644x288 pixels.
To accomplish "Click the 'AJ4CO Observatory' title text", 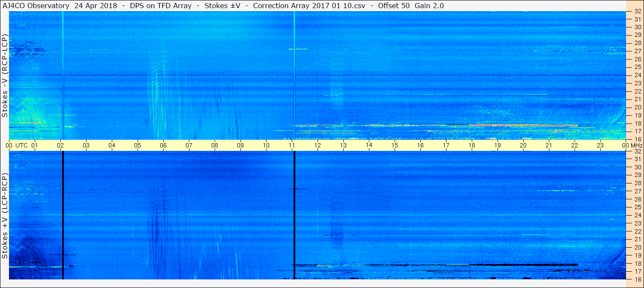I will tap(36, 6).
